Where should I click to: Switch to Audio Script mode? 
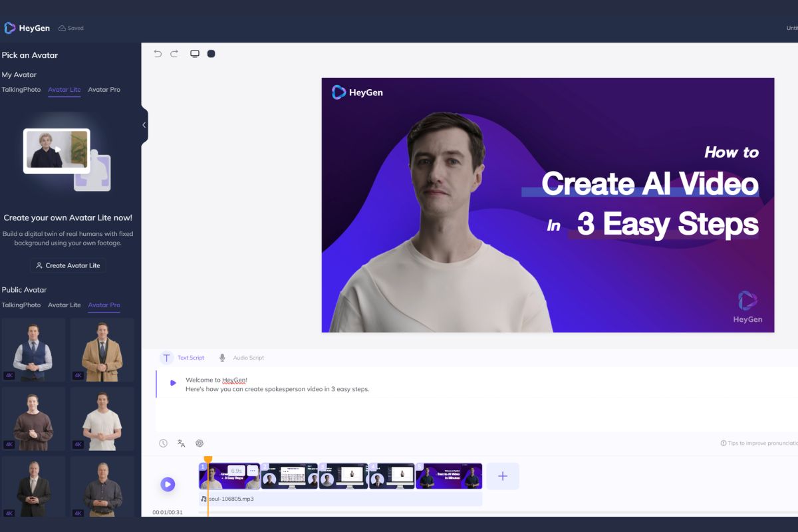point(241,358)
